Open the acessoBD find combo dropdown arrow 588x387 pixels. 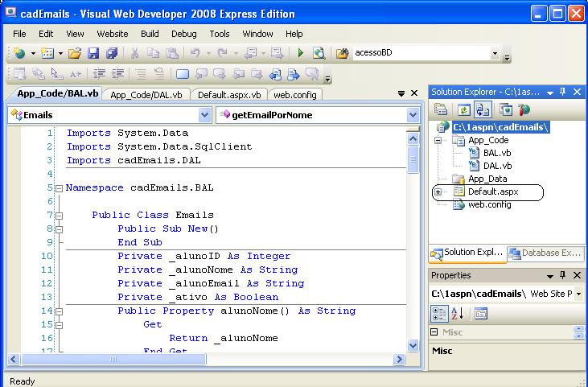495,54
